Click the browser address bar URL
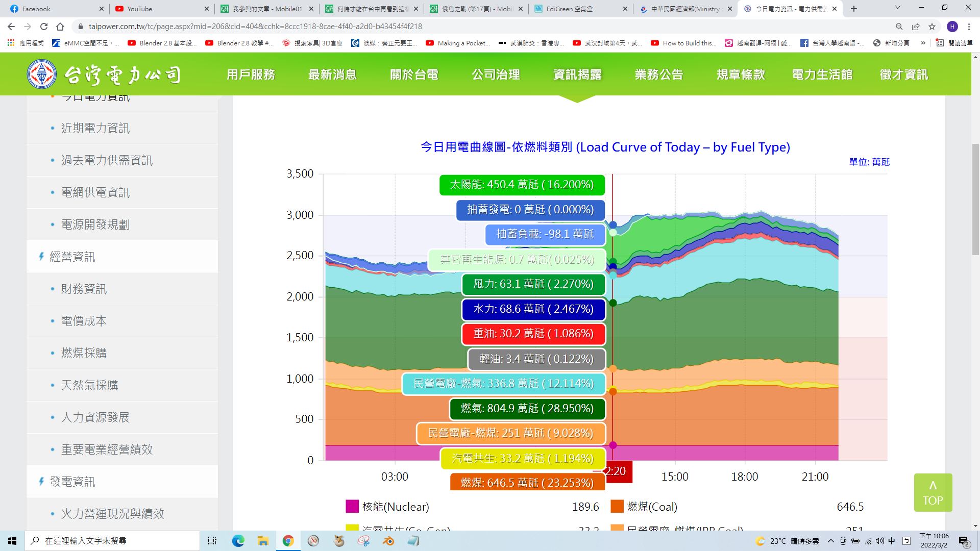 click(x=255, y=27)
